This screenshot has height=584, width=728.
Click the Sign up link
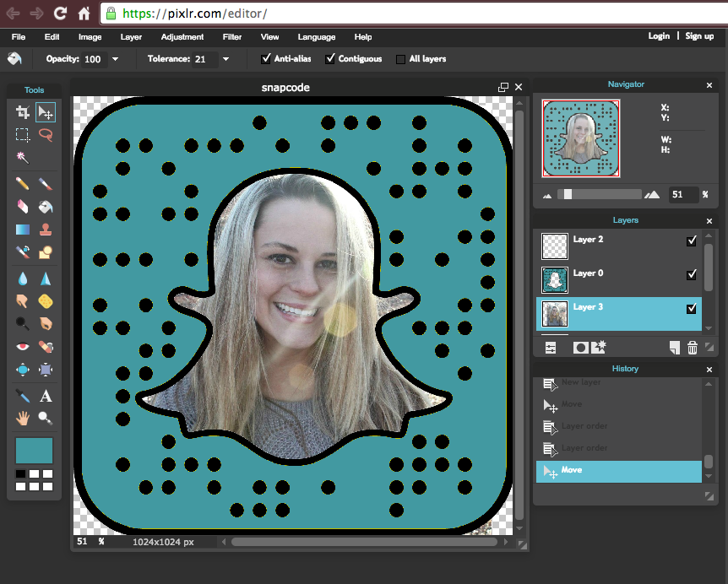point(699,36)
